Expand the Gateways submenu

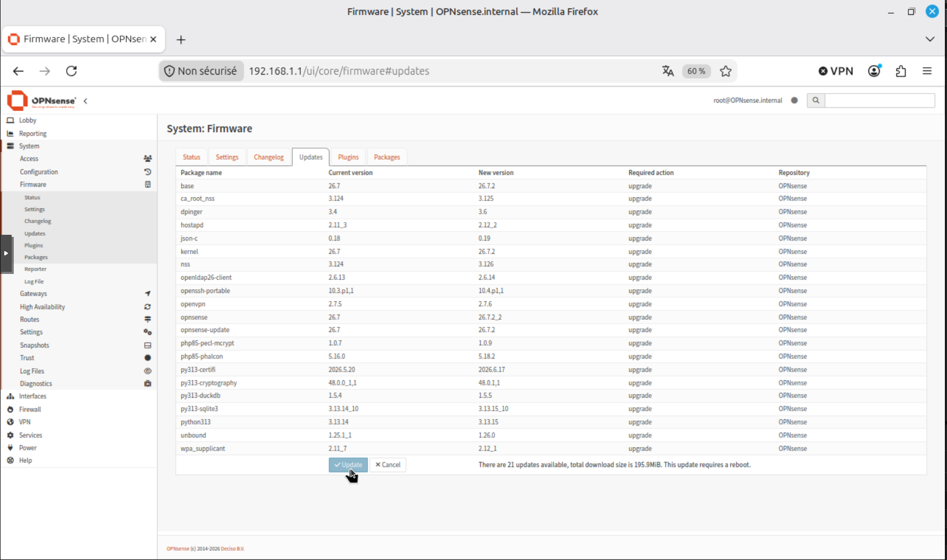pos(33,294)
